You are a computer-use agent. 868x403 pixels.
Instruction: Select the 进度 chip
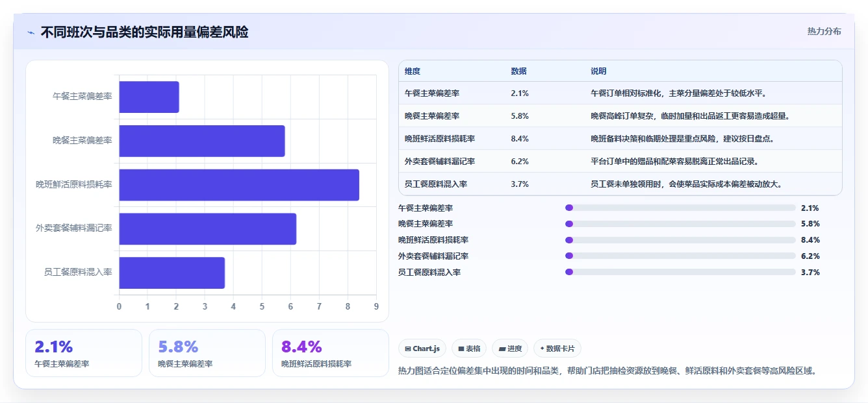510,348
